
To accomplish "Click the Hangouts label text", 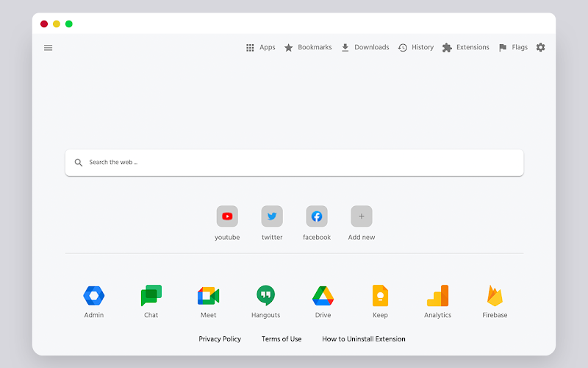I will tap(265, 315).
